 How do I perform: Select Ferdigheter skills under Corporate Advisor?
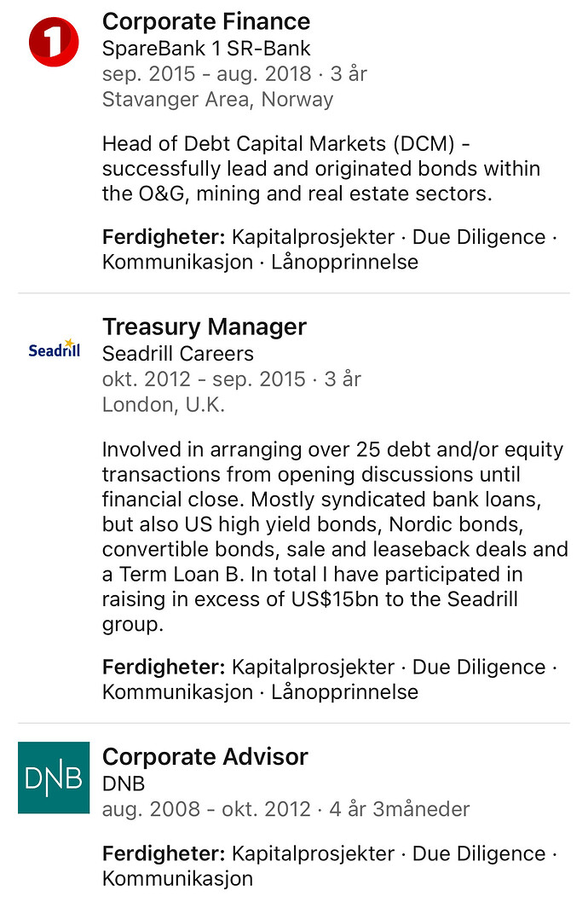(x=330, y=865)
